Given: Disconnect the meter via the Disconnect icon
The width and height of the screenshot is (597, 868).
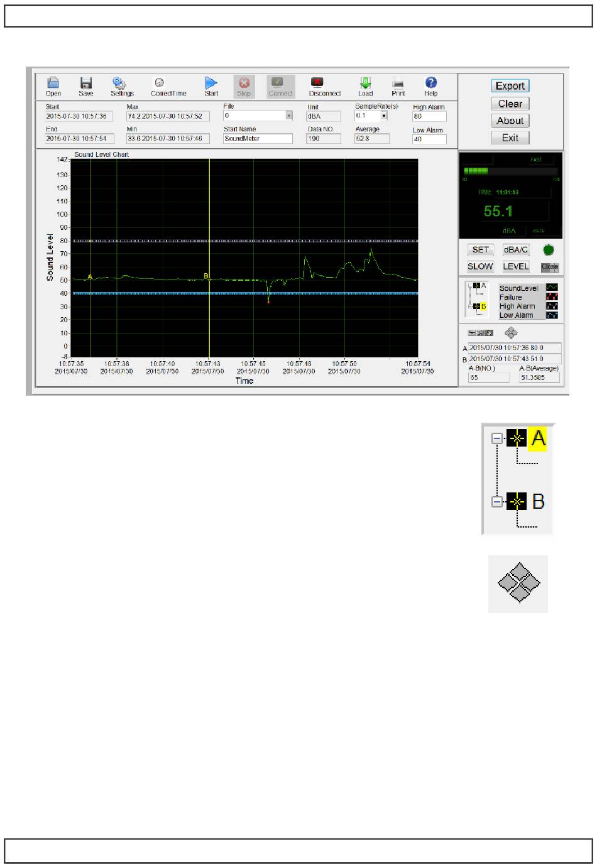Looking at the screenshot, I should coord(317,83).
